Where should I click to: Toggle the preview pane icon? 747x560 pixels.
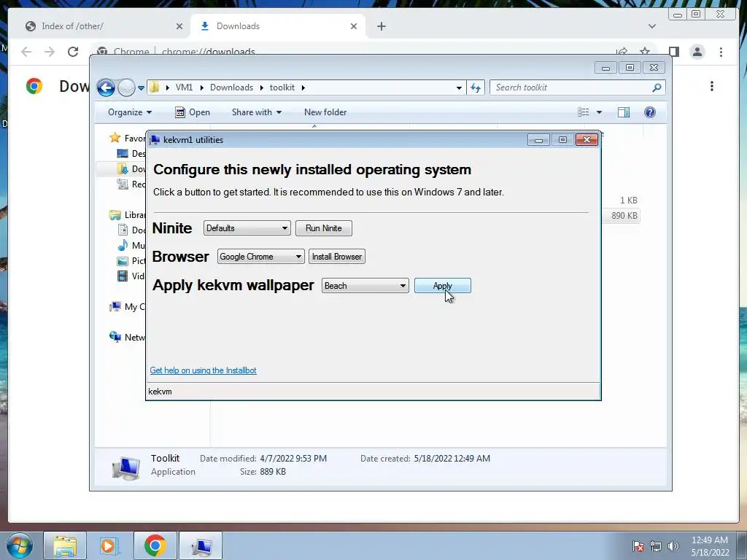(624, 112)
